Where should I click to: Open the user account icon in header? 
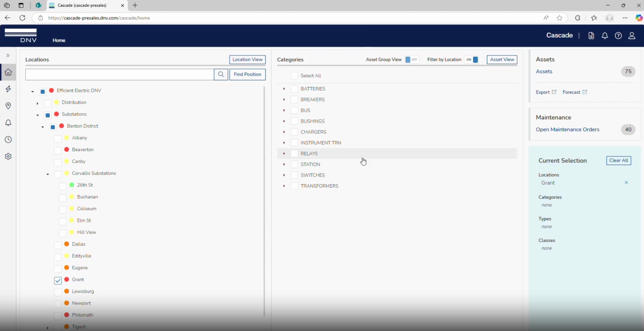click(x=632, y=35)
